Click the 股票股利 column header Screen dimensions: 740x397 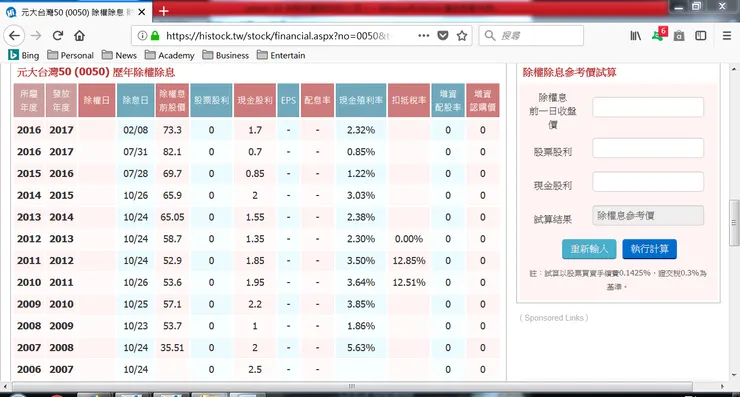pyautogui.click(x=211, y=101)
